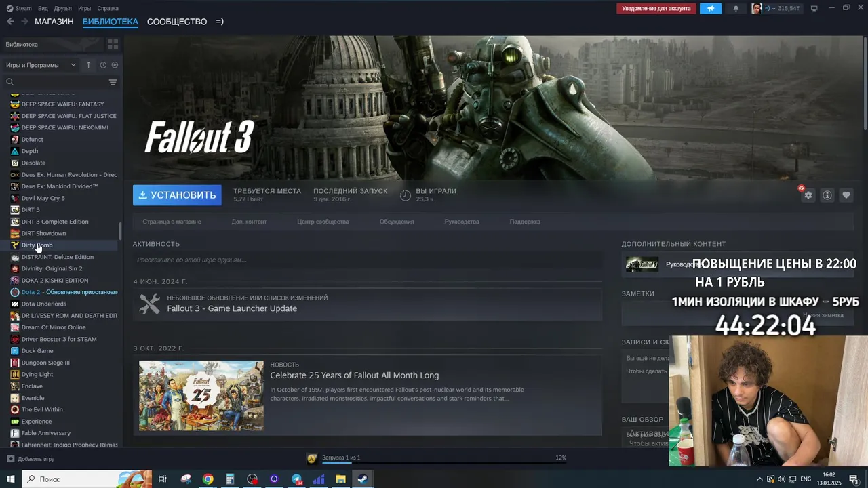Click the Steam taskbar icon

point(363,479)
